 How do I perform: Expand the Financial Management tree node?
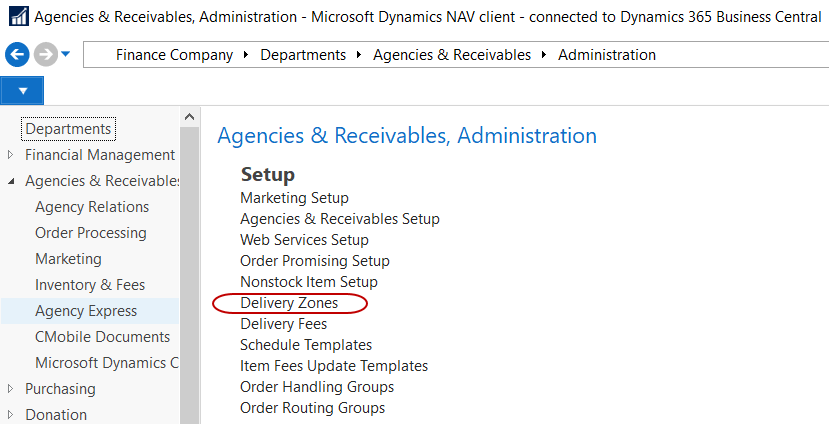point(11,155)
